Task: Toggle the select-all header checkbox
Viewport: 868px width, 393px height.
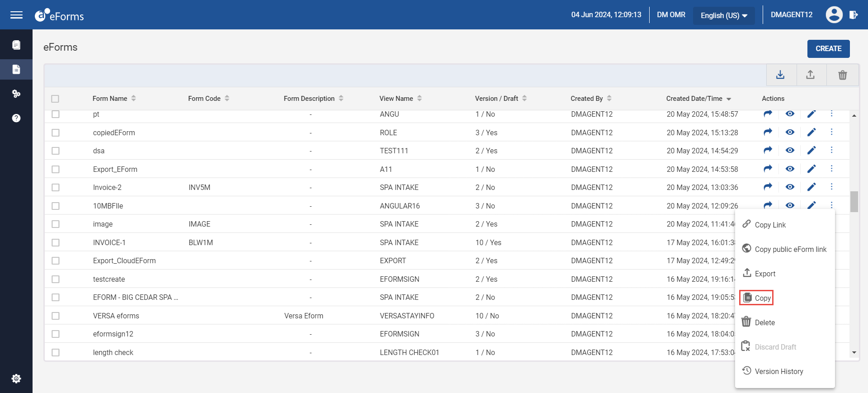Action: point(55,99)
